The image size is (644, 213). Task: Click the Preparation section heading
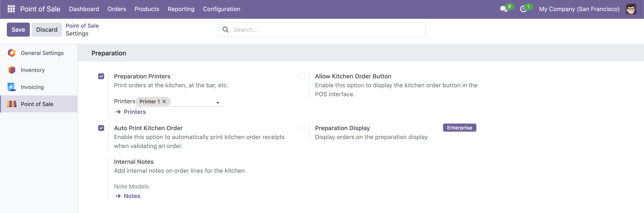point(109,53)
